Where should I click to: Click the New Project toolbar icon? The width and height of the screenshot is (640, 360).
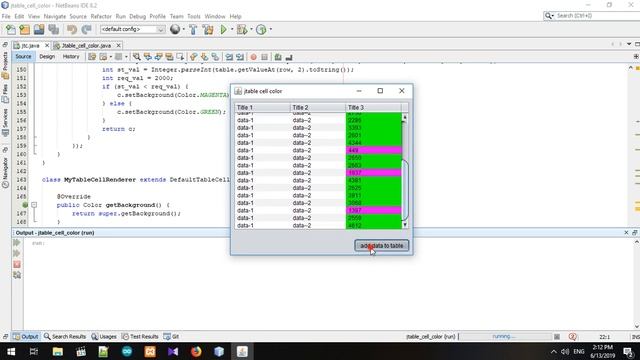pos(24,29)
